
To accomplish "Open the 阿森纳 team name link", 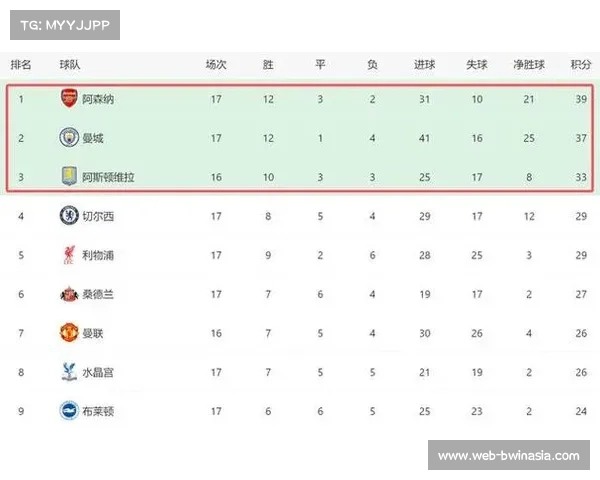I will coord(98,100).
